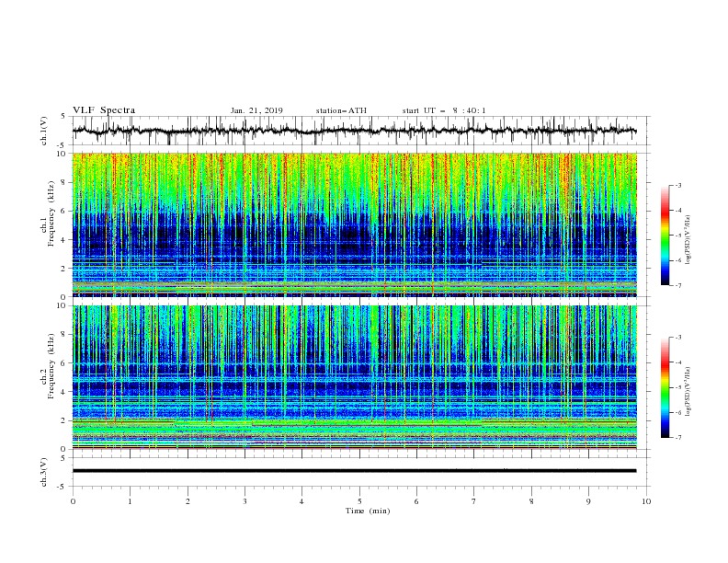Image resolution: width=728 pixels, height=563 pixels.
Task: Click time-axis tick label "7"
Action: click(474, 501)
